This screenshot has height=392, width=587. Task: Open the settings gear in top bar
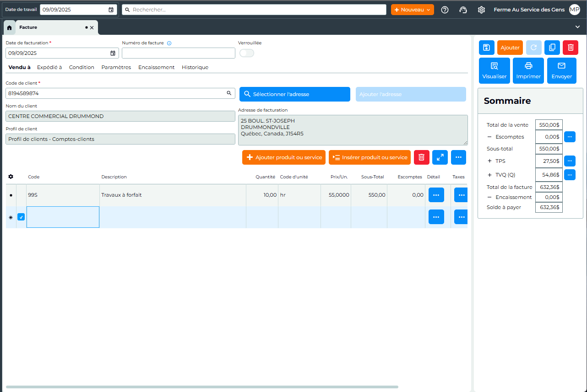481,10
